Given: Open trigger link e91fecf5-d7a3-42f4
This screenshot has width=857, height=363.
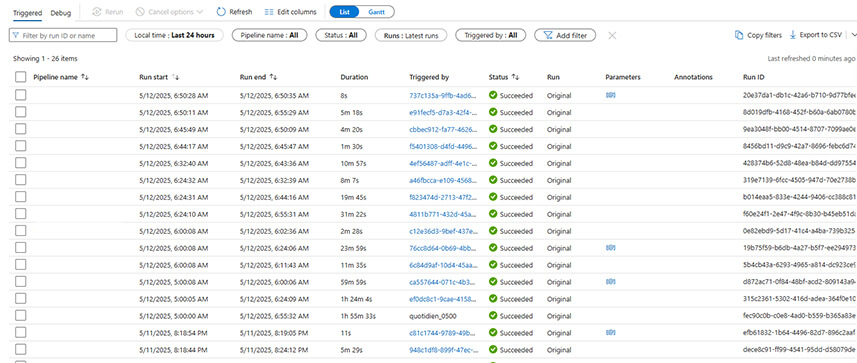Looking at the screenshot, I should (x=443, y=112).
